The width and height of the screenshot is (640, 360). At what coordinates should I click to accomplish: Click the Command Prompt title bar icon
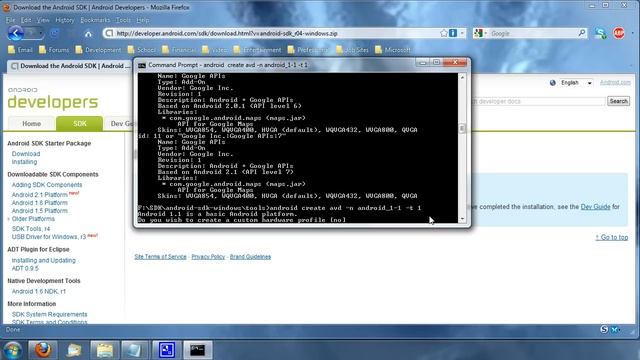click(142, 65)
